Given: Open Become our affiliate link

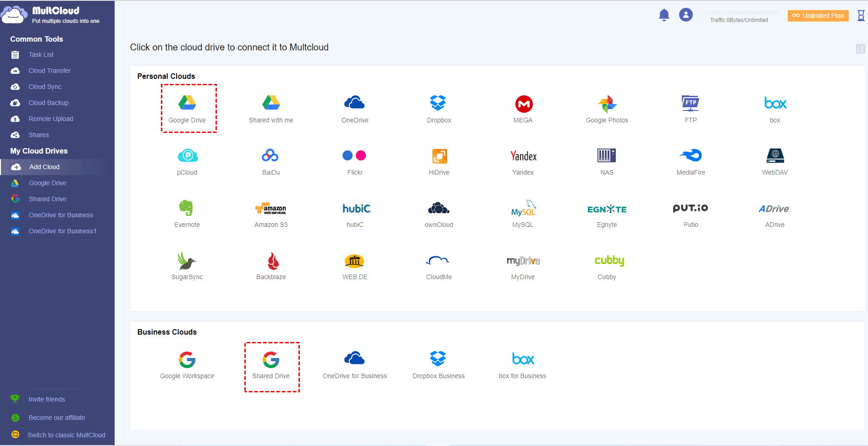Looking at the screenshot, I should tap(57, 418).
